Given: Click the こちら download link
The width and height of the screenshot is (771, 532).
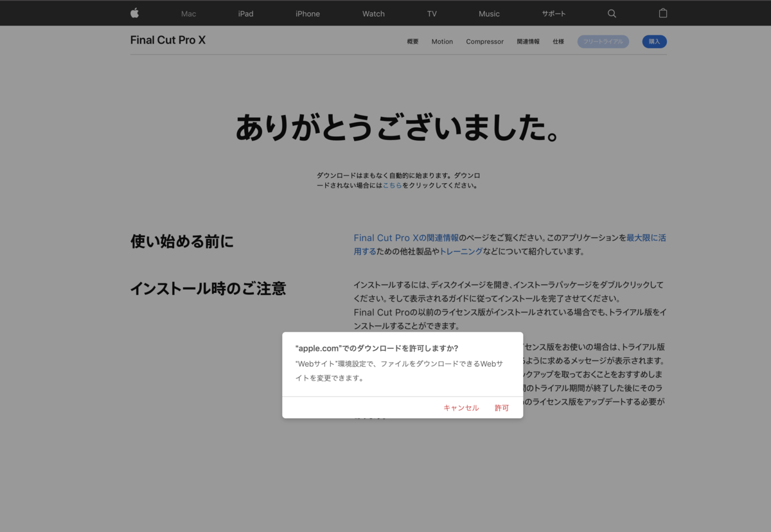Looking at the screenshot, I should [x=393, y=184].
